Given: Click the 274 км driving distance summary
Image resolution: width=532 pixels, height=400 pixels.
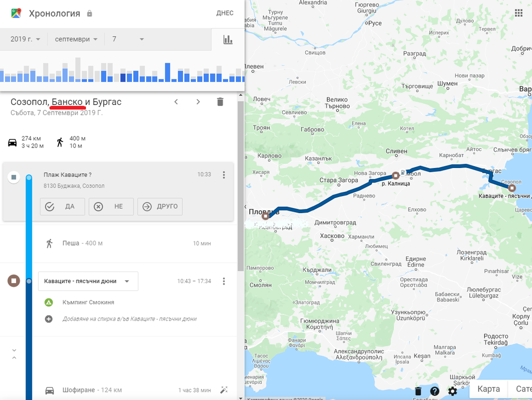Looking at the screenshot, I should [x=31, y=138].
